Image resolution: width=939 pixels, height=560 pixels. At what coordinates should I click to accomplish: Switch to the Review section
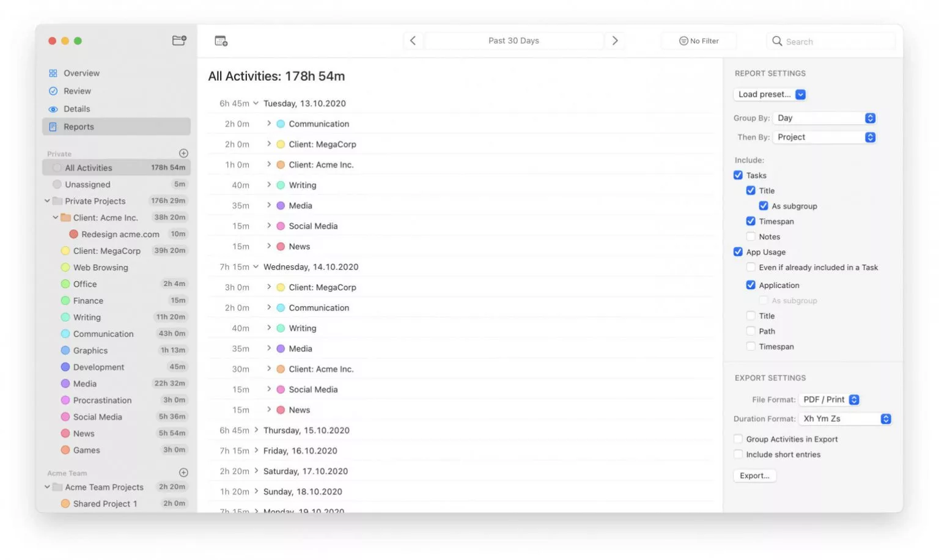click(77, 91)
